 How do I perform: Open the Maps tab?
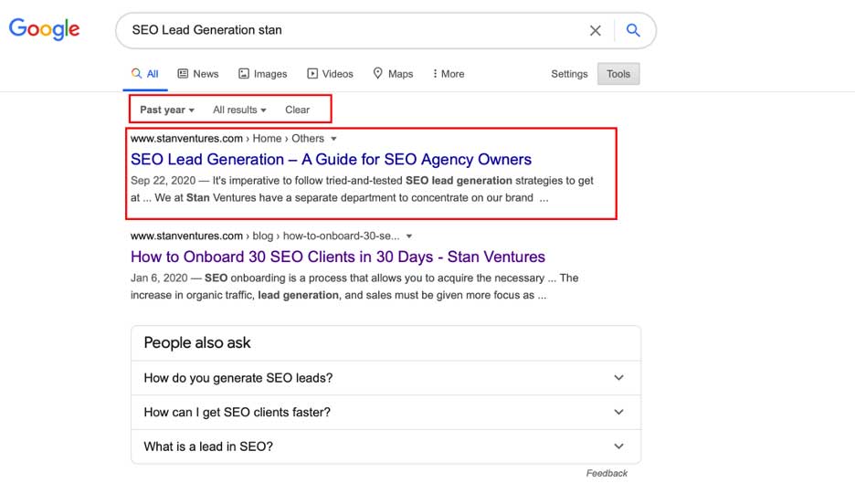393,74
